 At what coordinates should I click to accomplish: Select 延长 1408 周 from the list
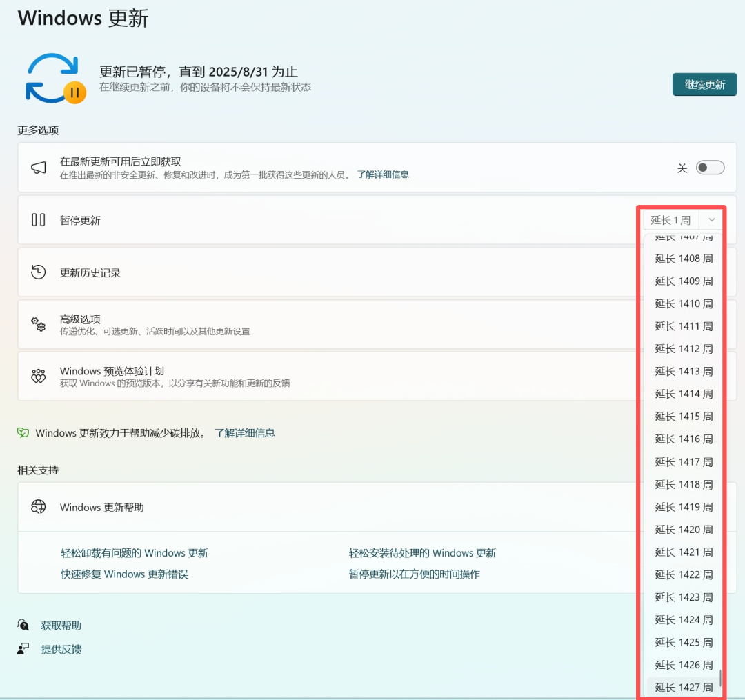point(684,259)
